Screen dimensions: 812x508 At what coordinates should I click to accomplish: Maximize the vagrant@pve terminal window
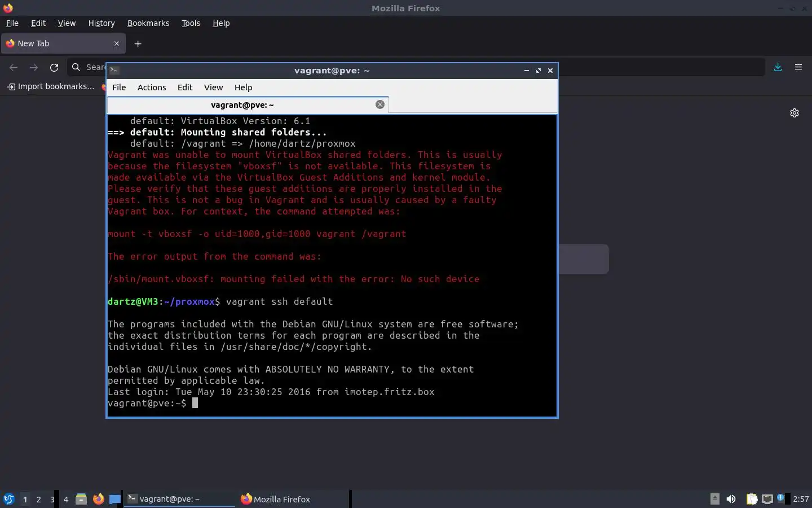pos(539,71)
